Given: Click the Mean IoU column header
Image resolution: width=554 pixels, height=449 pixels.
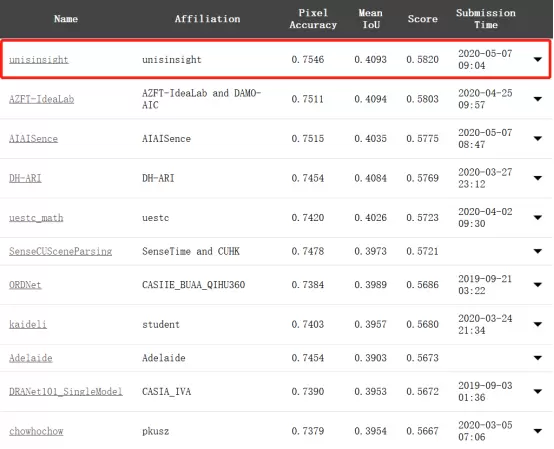Looking at the screenshot, I should (371, 19).
